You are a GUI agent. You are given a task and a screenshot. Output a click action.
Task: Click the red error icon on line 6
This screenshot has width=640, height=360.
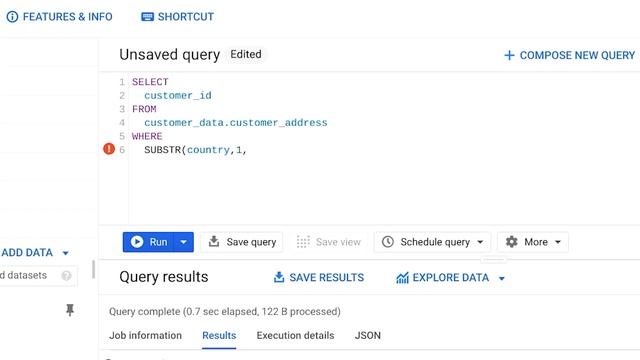tap(109, 149)
